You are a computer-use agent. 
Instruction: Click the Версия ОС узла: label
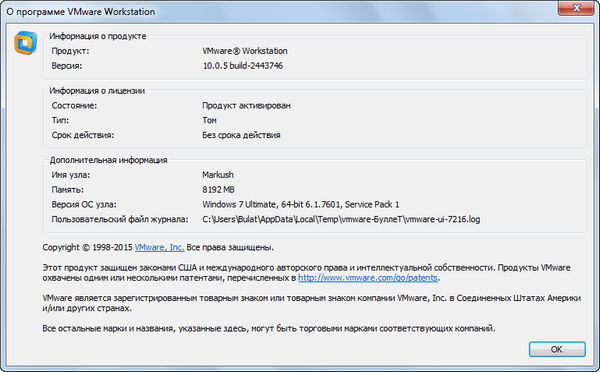[84, 205]
